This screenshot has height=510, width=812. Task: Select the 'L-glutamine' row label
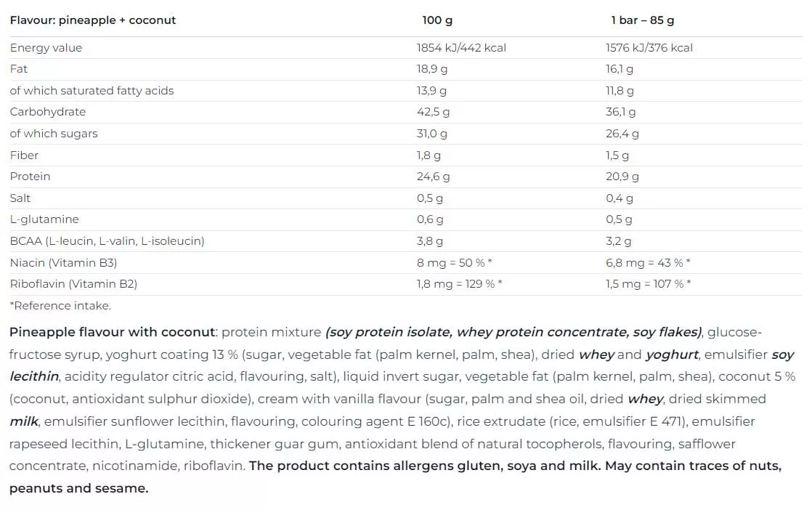click(x=44, y=219)
